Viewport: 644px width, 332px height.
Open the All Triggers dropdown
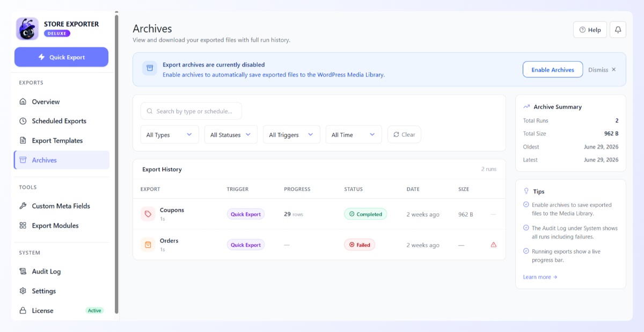291,135
